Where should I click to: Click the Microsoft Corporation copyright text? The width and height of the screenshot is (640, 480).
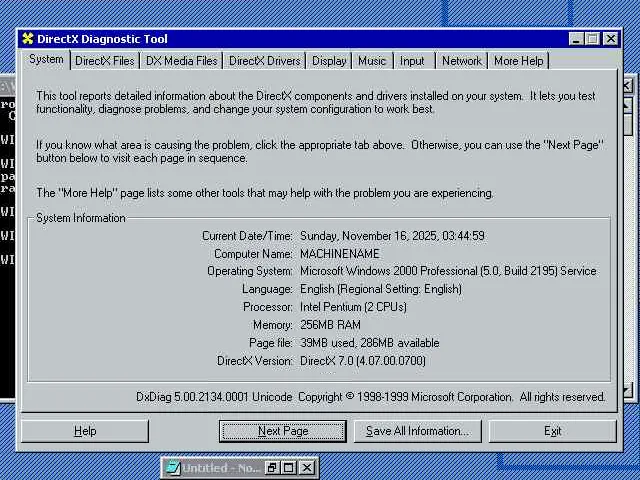[451, 397]
